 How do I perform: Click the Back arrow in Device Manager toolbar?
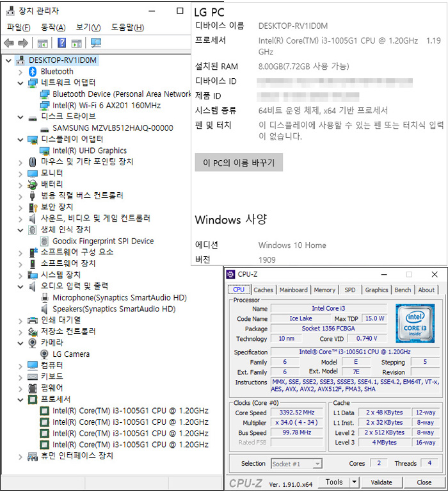(9, 43)
